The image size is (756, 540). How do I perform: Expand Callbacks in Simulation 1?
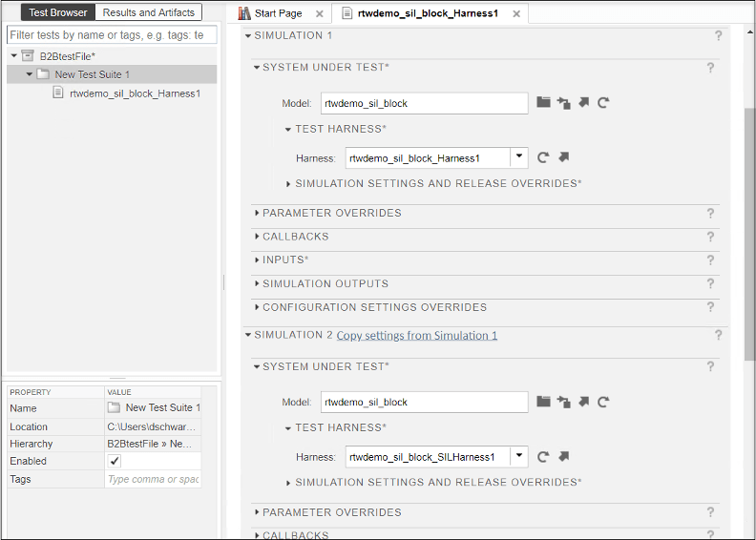point(257,237)
